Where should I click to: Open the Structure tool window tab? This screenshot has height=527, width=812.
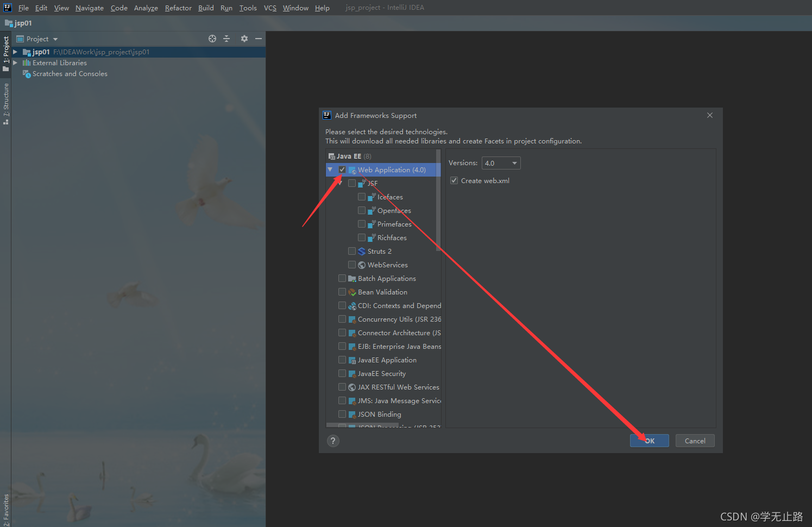6,104
